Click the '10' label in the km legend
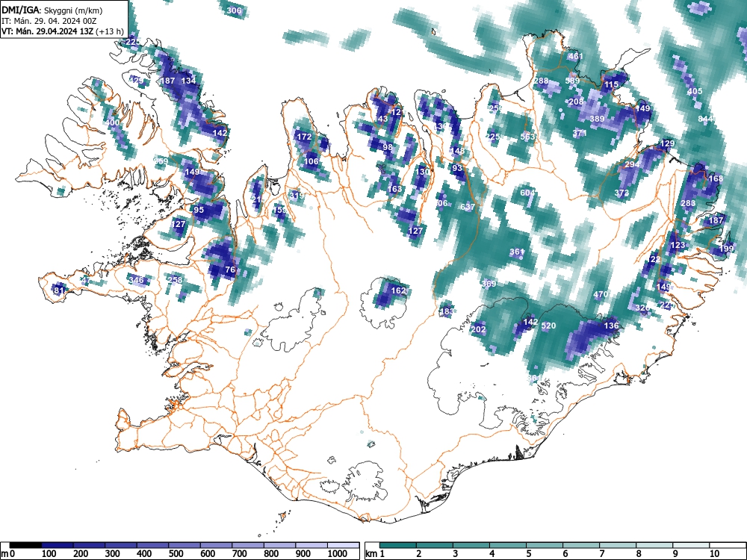Viewport: 747px width, 560px height. 713,554
